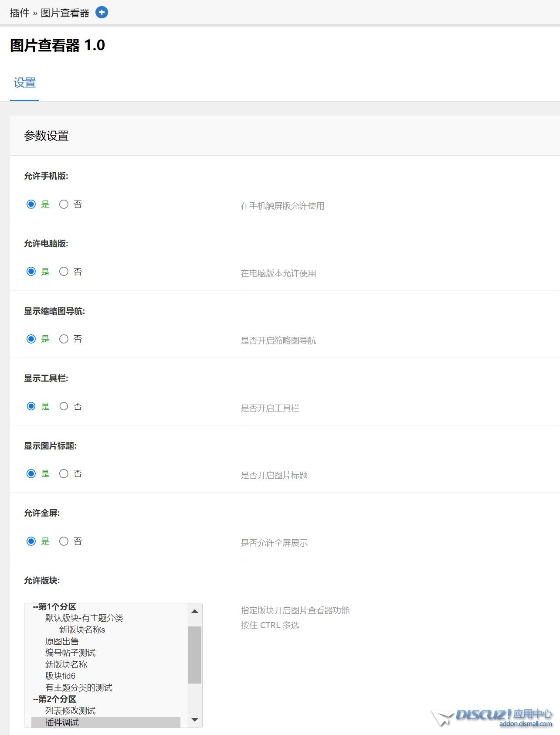Click the forum list scrollbar thumb

pyautogui.click(x=194, y=654)
